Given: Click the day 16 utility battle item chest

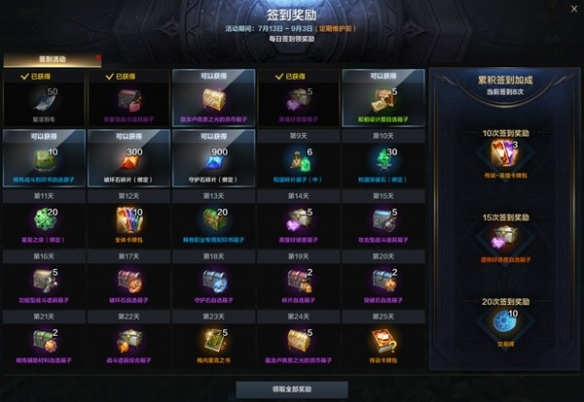Looking at the screenshot, I should pos(45,281).
